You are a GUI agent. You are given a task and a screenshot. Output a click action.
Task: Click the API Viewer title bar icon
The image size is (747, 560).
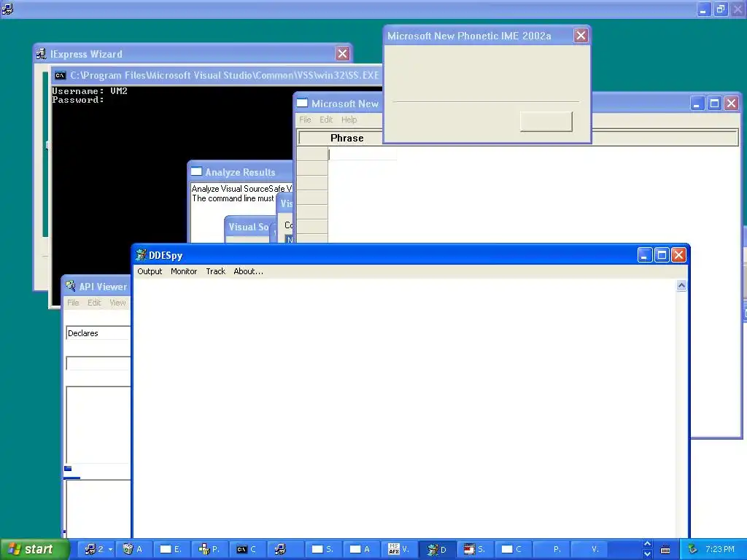tap(71, 286)
